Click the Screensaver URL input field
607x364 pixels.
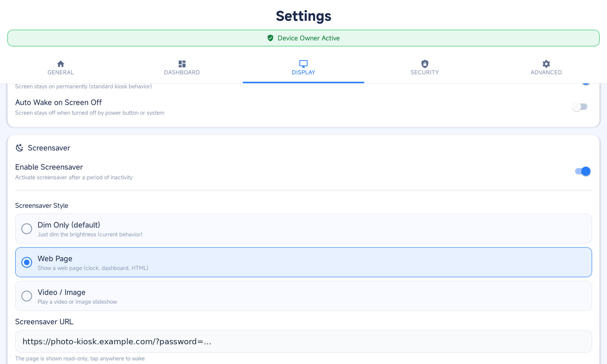pyautogui.click(x=303, y=342)
